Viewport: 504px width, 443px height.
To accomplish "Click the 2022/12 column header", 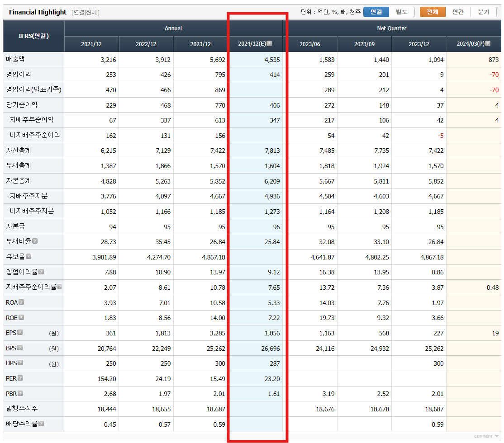I will 146,44.
